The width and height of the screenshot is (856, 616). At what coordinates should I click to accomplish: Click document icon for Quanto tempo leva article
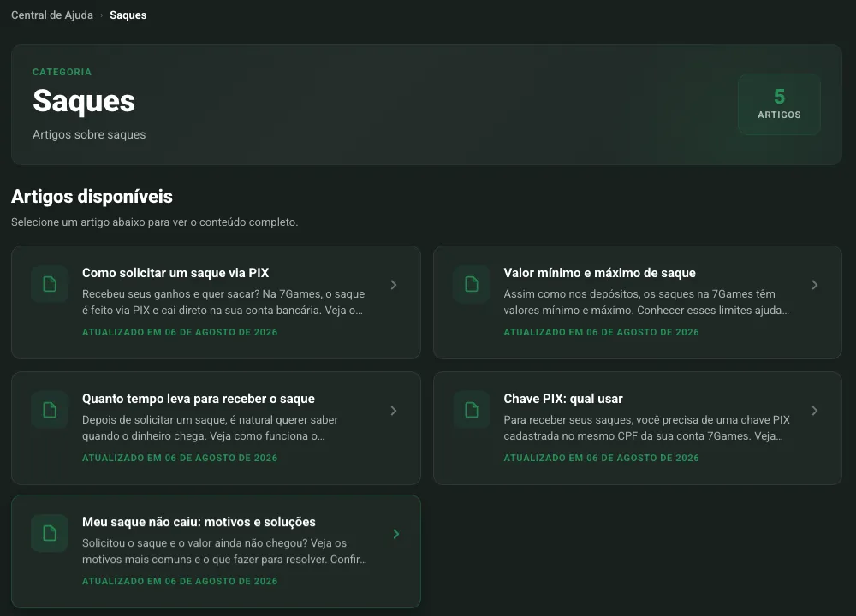(50, 410)
